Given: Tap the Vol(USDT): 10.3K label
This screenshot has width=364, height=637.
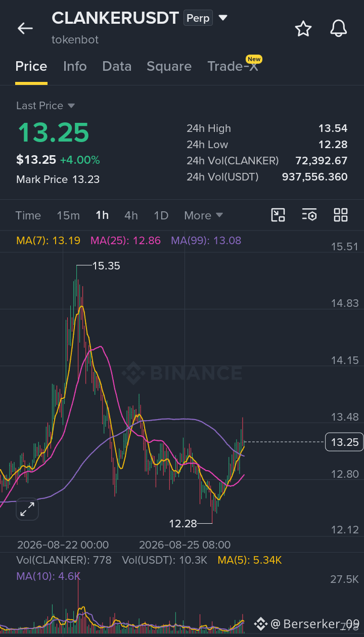Looking at the screenshot, I should coord(165,560).
